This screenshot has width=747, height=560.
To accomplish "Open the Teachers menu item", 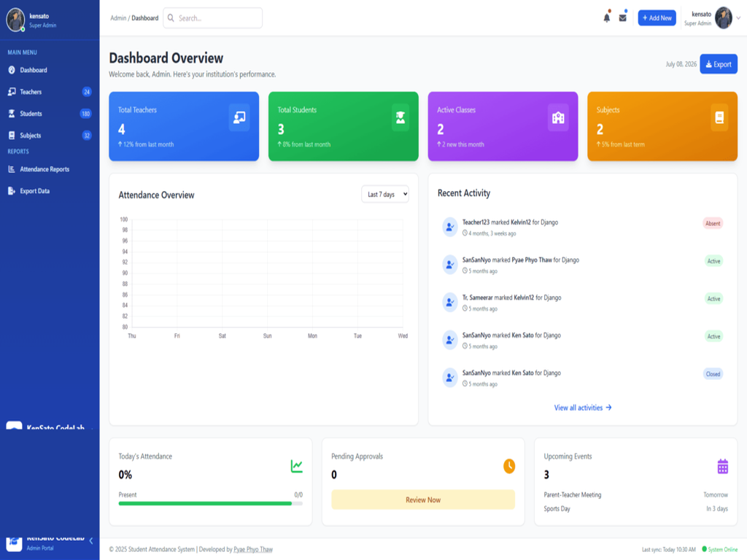I will point(50,92).
